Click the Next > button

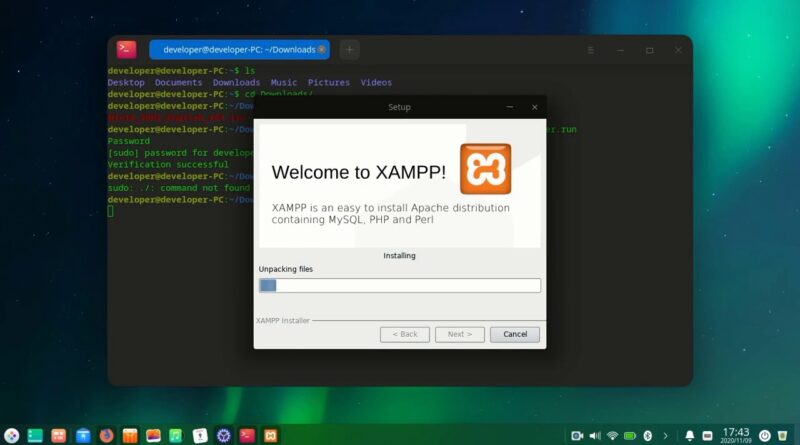[x=460, y=334]
